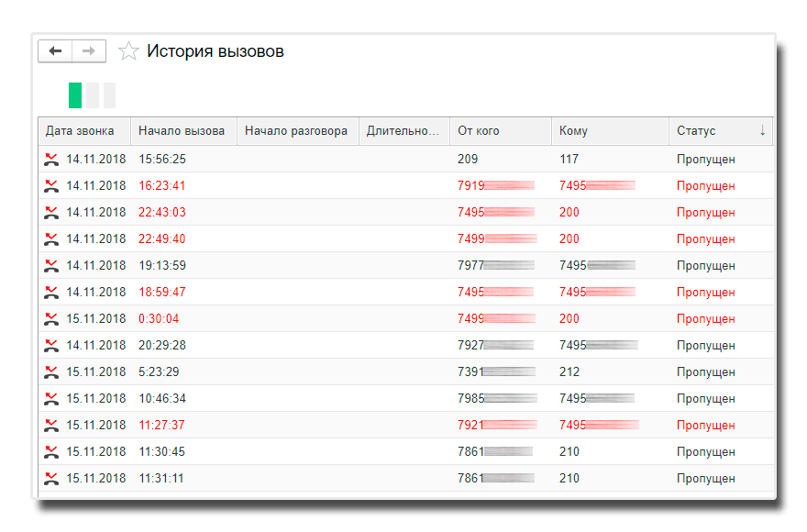Select the green filter block
Screen dimensions: 807x532
click(x=75, y=95)
